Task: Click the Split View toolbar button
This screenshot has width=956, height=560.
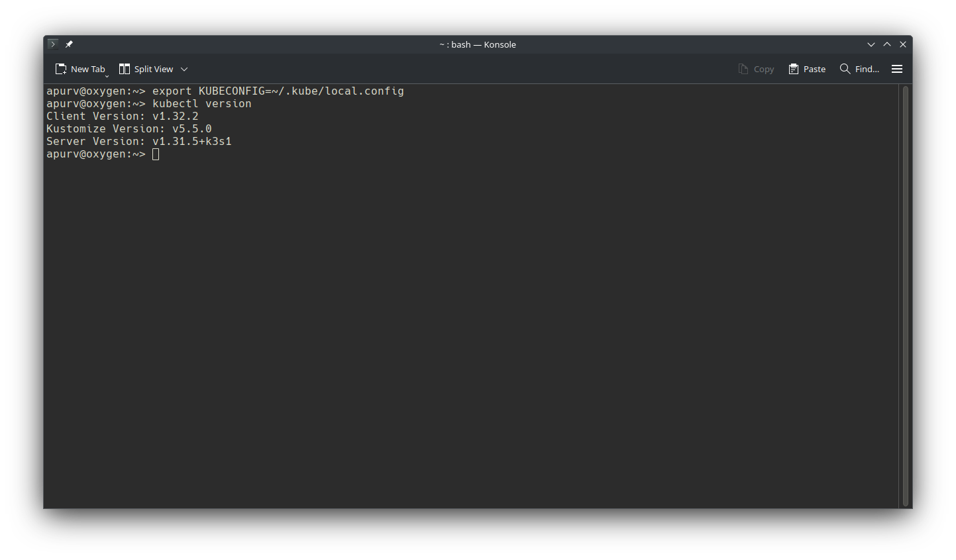Action: pyautogui.click(x=146, y=69)
